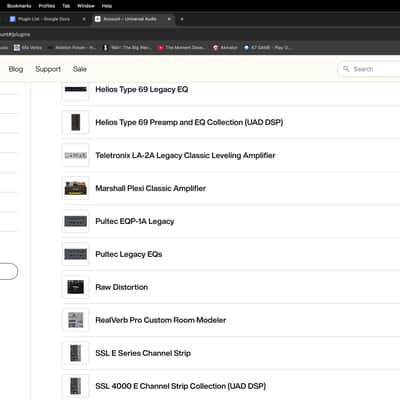The height and width of the screenshot is (400, 400).
Task: Open Pultec EQP-1A Legacy
Action: (135, 221)
